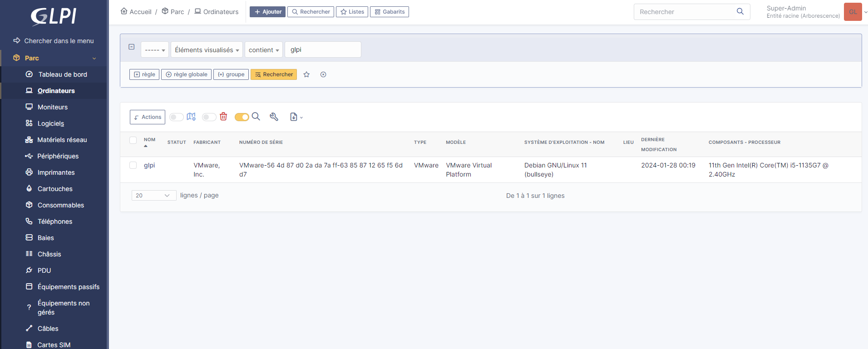Sort by NUMÉRO DE SÉRIE column header
Image resolution: width=868 pixels, height=349 pixels.
point(261,143)
